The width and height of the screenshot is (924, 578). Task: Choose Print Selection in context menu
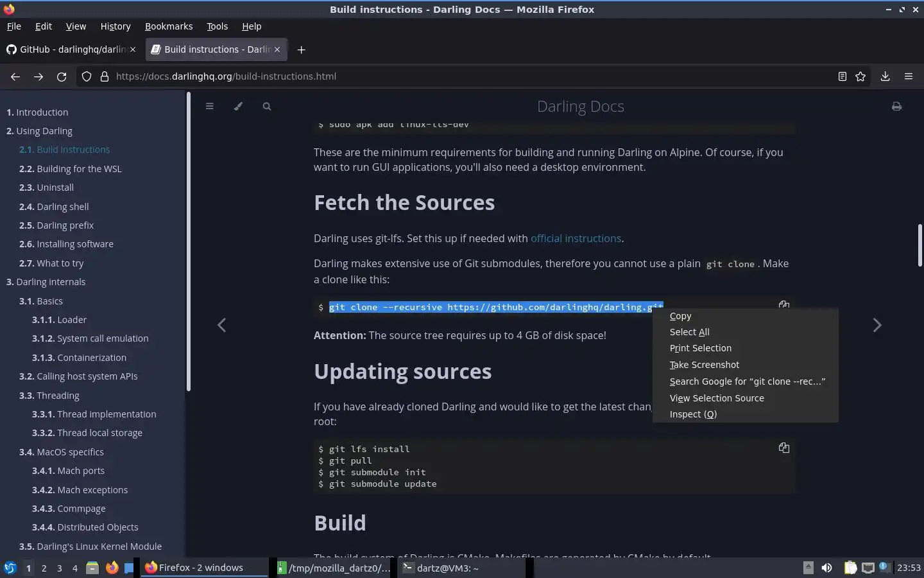746,348
